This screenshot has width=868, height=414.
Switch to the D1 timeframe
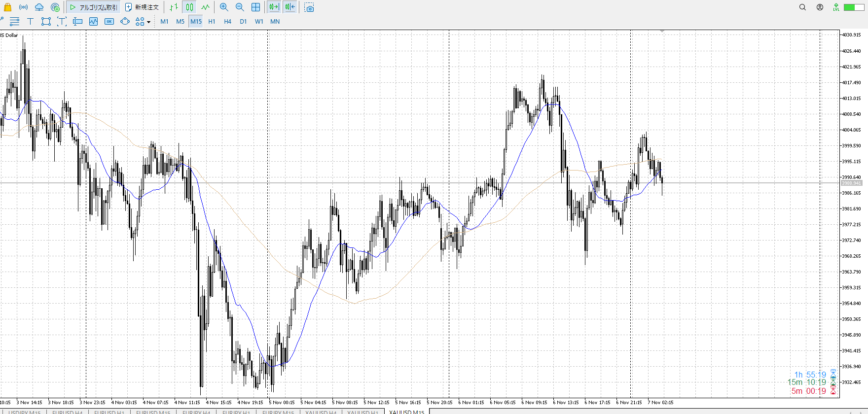pyautogui.click(x=243, y=22)
